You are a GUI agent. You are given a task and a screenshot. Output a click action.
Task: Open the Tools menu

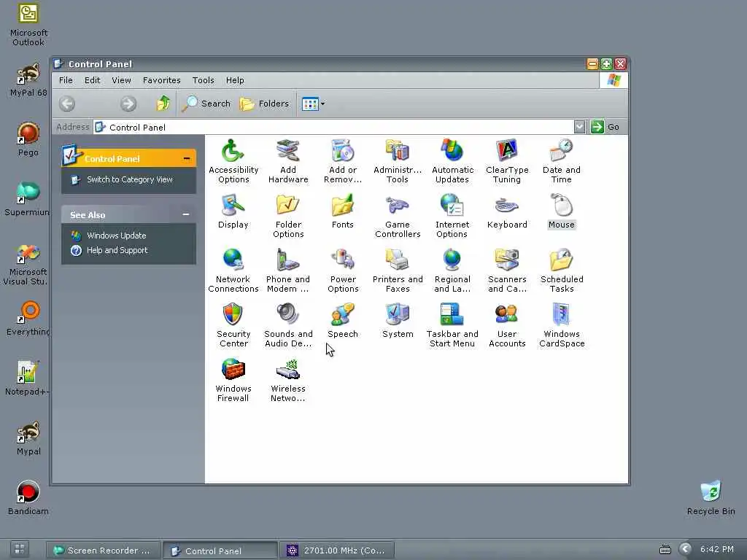204,80
